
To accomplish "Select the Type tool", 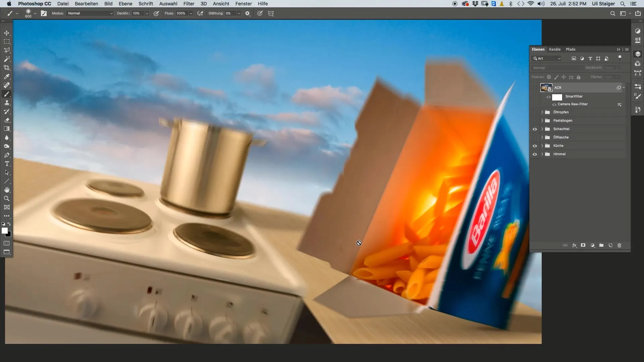I will tap(7, 164).
